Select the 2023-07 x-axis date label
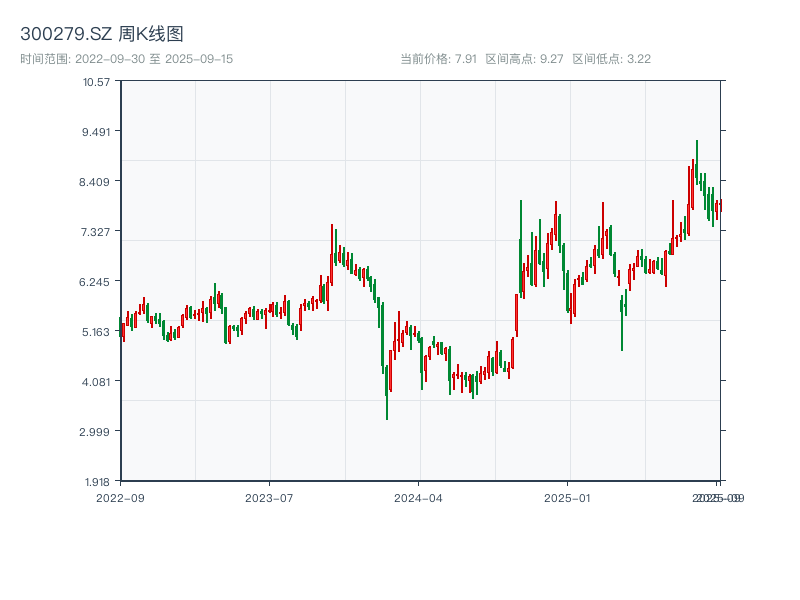The width and height of the screenshot is (800, 600). [269, 497]
